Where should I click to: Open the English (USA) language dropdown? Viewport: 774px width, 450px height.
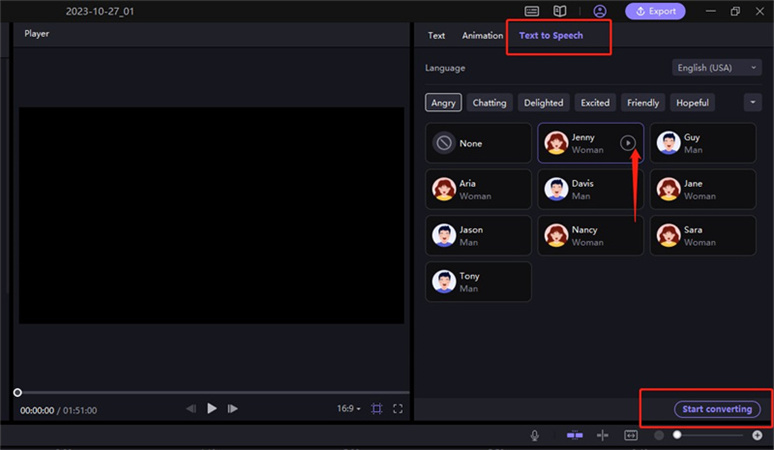[x=717, y=68]
